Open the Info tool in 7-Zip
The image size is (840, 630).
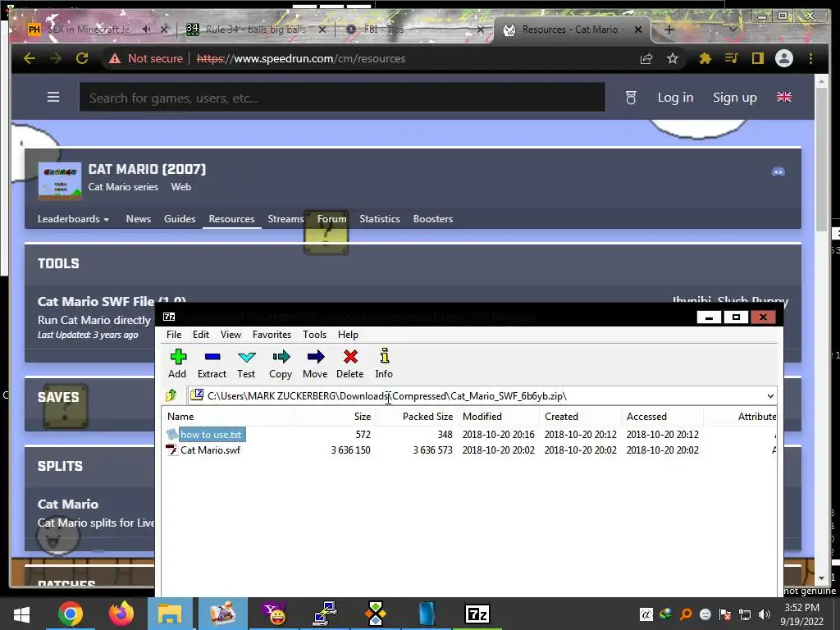click(384, 363)
